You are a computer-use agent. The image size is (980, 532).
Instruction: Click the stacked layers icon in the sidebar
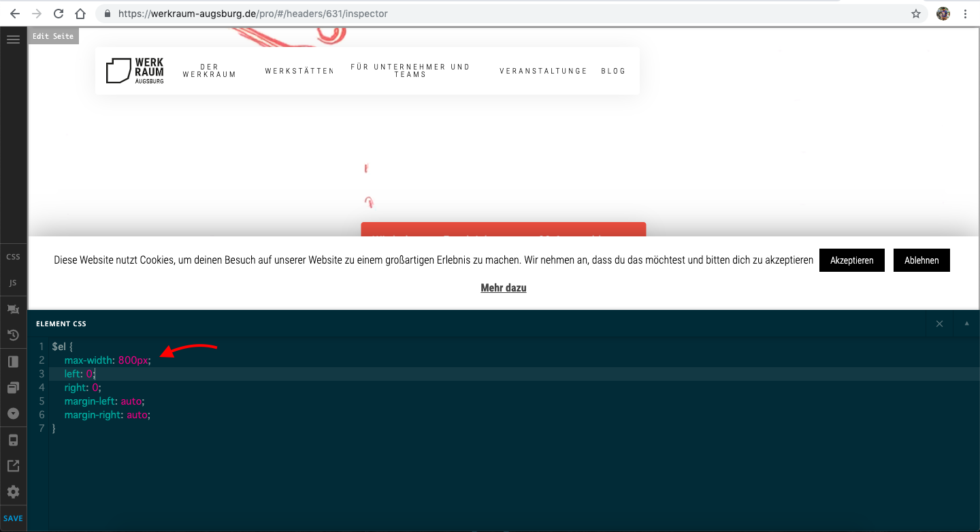[13, 388]
